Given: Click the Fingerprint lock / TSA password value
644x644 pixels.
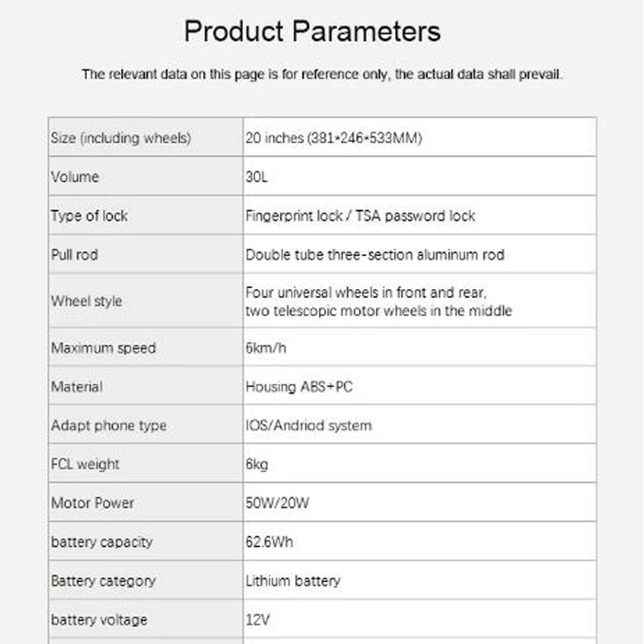Looking at the screenshot, I should [x=360, y=216].
